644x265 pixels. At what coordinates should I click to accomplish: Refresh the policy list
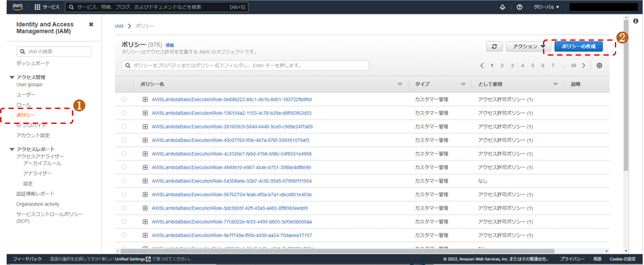[x=494, y=46]
